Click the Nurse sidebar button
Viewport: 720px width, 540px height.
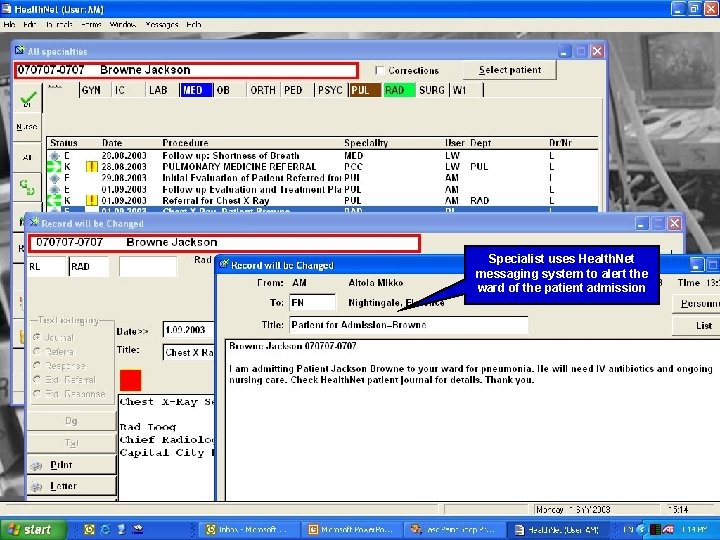27,127
